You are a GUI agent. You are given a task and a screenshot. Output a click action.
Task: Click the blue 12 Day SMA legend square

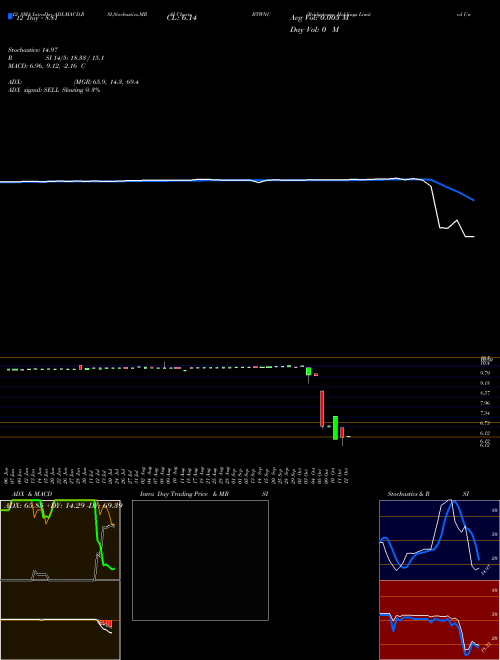(x=10, y=17)
